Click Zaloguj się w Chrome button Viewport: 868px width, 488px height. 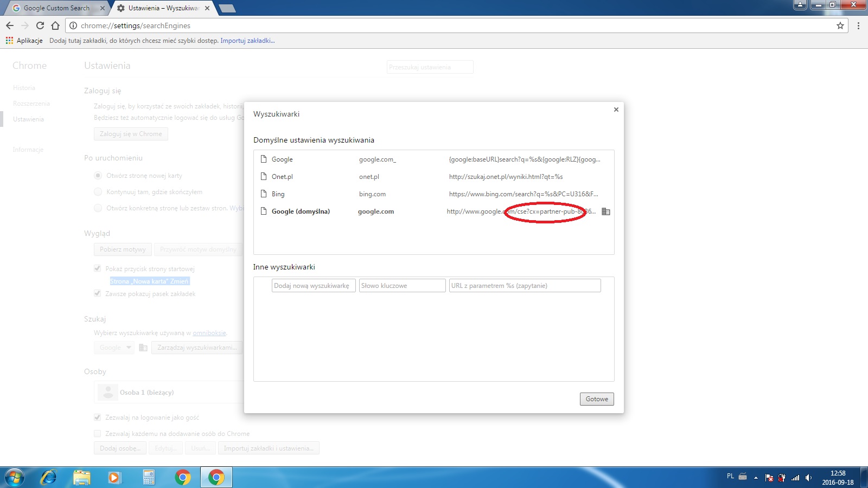pos(131,134)
